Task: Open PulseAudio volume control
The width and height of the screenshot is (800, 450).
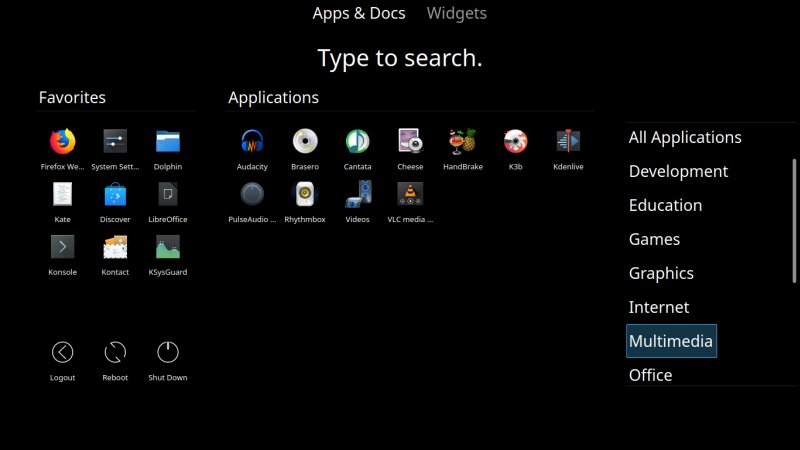Action: coord(252,194)
